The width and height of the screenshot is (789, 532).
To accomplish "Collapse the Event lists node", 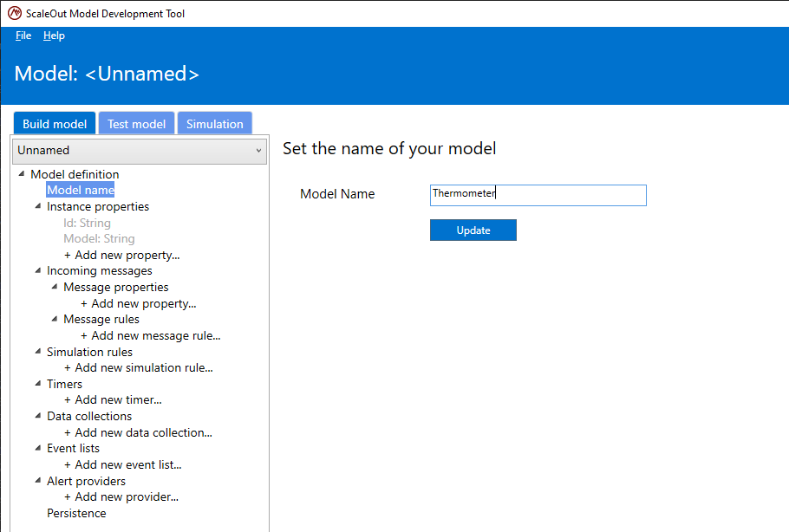I will (x=38, y=448).
